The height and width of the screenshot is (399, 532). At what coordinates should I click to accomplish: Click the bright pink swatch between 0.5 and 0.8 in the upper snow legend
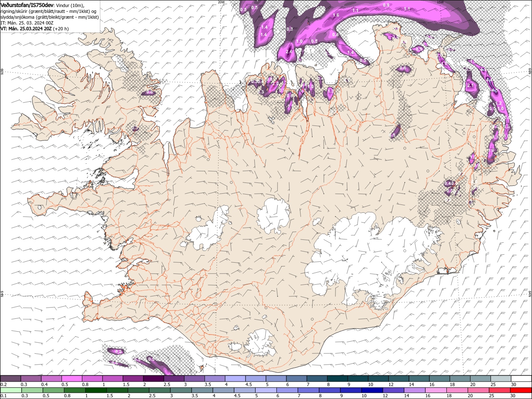(71, 379)
